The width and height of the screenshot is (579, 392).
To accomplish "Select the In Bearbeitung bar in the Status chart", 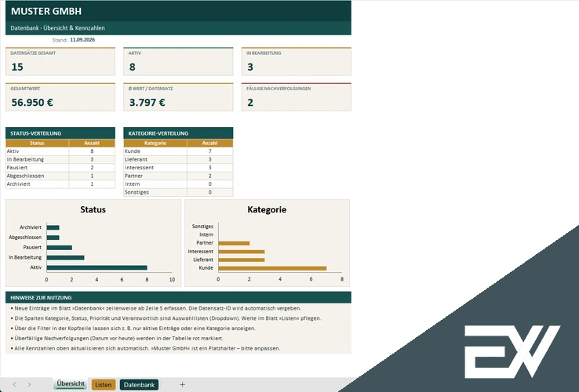I will coord(65,258).
